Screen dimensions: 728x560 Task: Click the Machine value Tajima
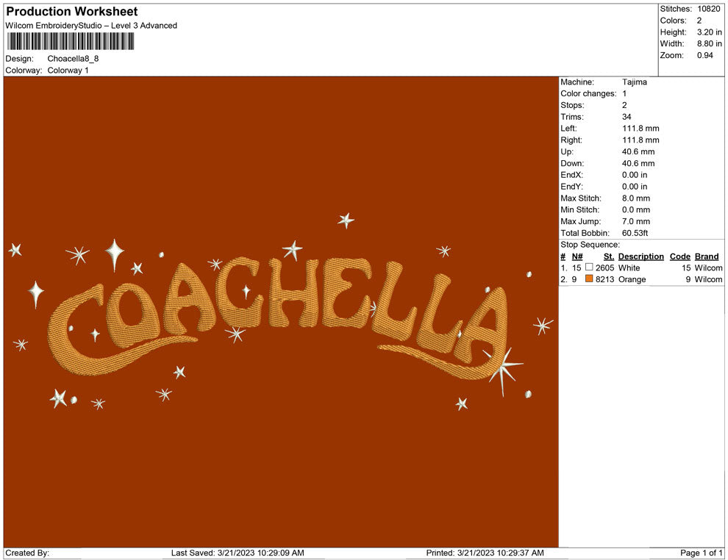point(635,82)
